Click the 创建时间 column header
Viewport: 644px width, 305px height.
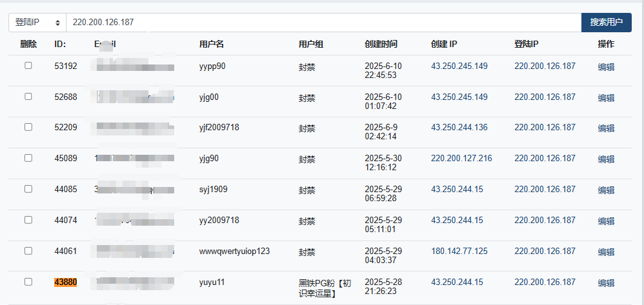381,44
